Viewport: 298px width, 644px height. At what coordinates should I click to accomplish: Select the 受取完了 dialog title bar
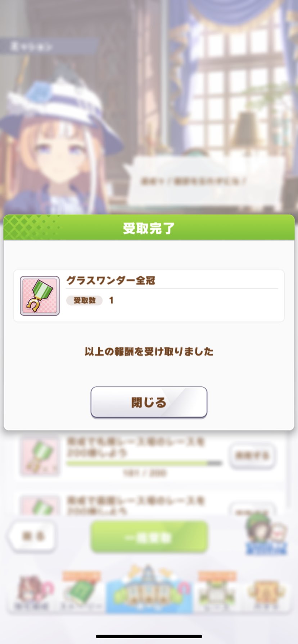pyautogui.click(x=149, y=227)
